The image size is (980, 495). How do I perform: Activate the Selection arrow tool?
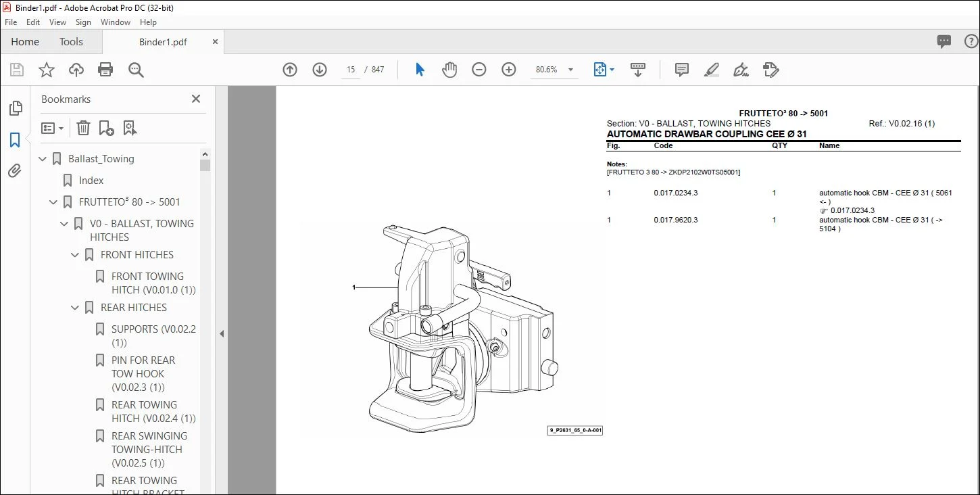coord(420,70)
